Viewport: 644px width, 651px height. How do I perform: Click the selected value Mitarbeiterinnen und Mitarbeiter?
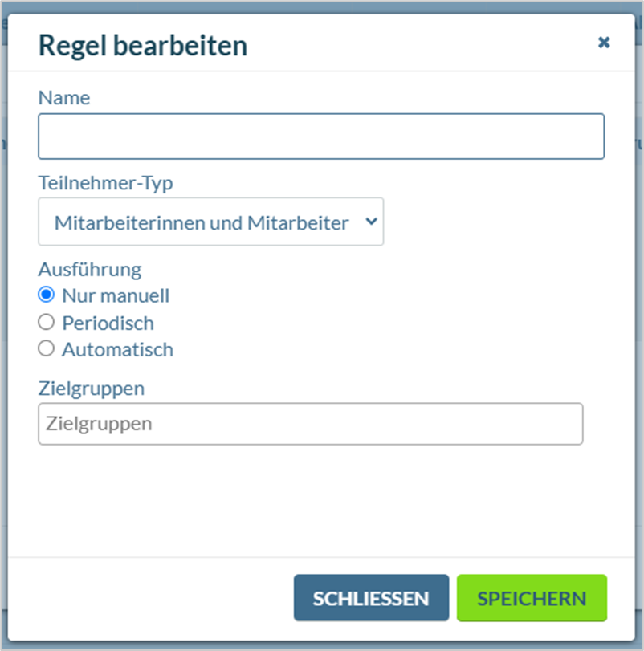(202, 223)
